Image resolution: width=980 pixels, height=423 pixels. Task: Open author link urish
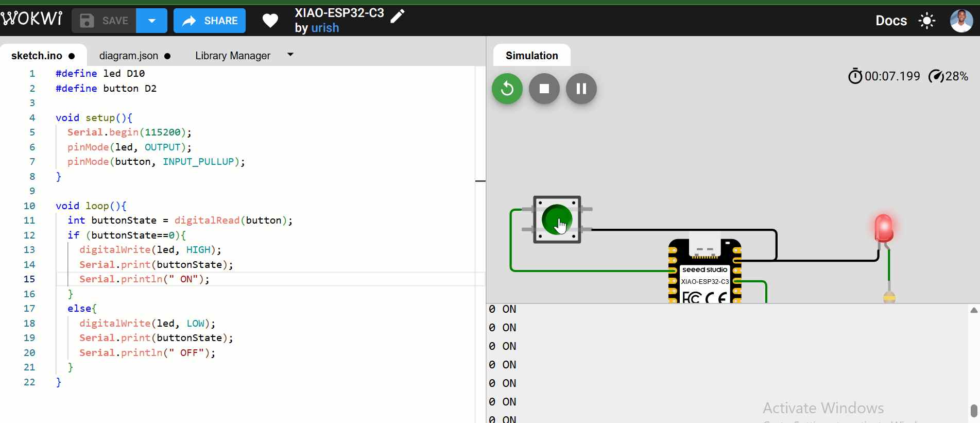[x=325, y=28]
